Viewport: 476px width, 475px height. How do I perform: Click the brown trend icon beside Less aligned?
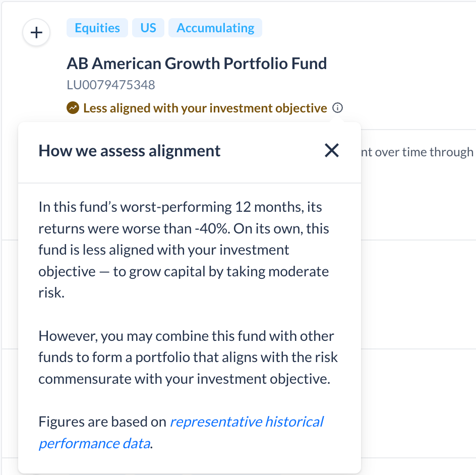tap(73, 108)
